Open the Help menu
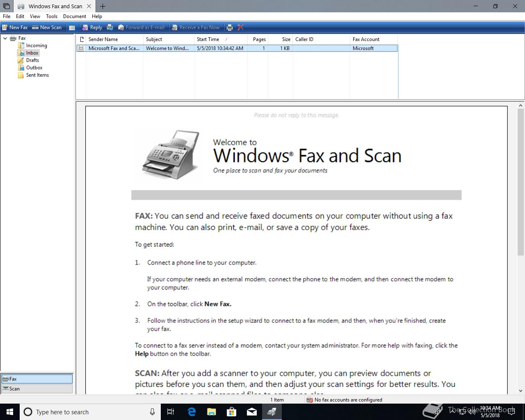The width and height of the screenshot is (525, 420). [97, 16]
